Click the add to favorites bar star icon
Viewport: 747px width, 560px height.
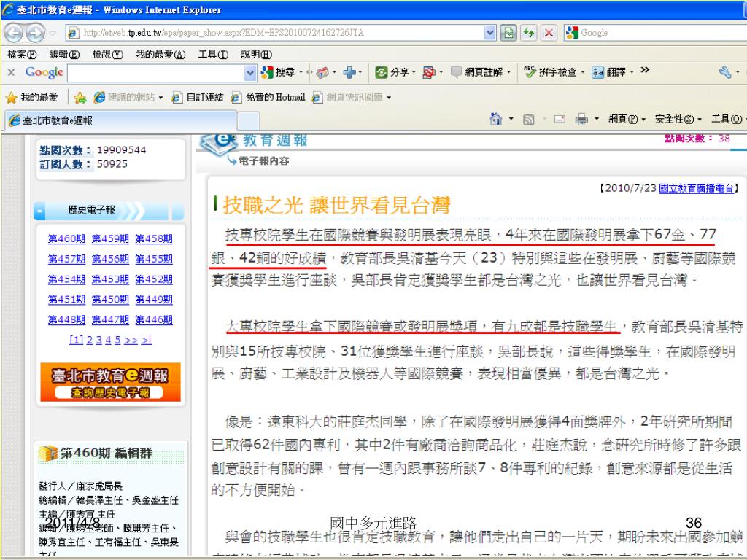pyautogui.click(x=80, y=97)
